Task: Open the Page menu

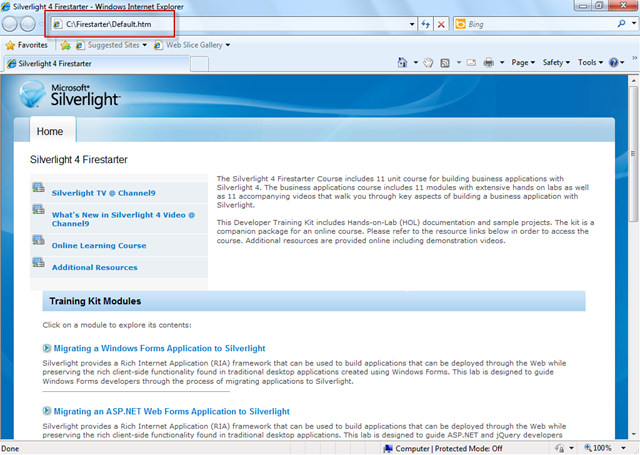Action: tap(523, 62)
